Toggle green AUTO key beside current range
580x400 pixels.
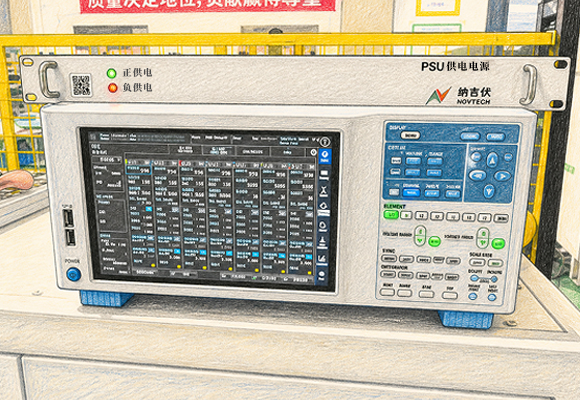[434, 242]
